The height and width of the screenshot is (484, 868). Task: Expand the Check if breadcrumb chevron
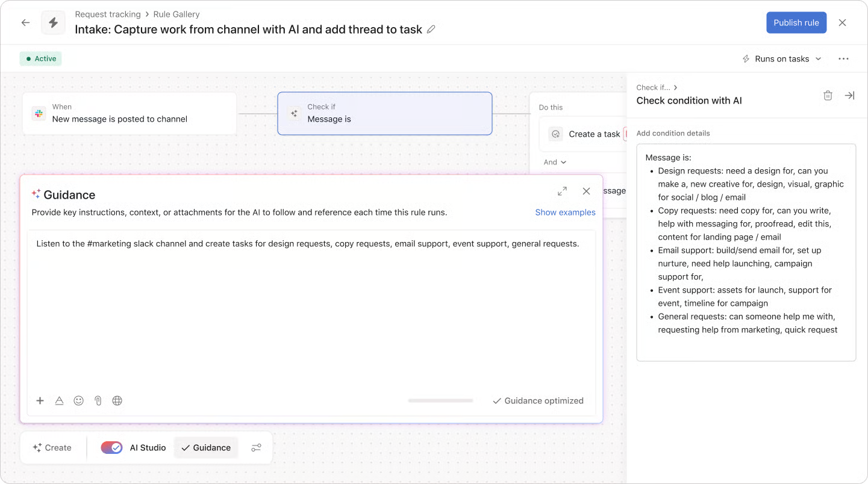[675, 87]
